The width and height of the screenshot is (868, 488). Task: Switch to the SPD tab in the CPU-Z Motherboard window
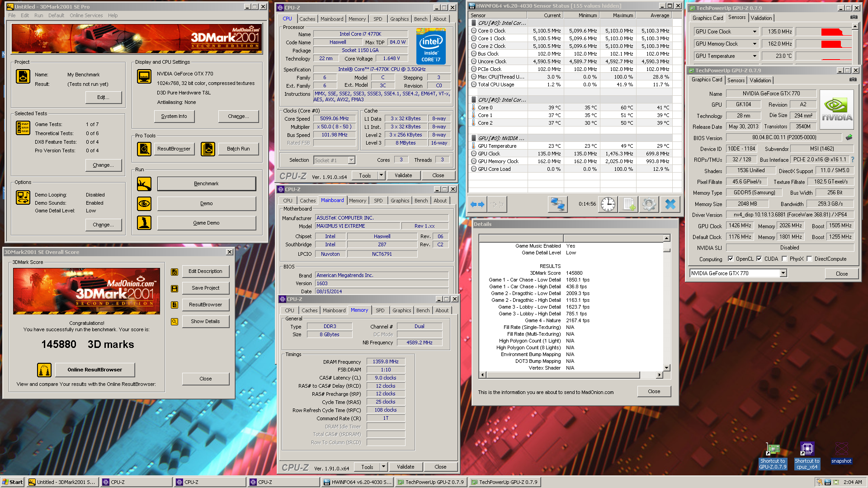[x=378, y=201]
